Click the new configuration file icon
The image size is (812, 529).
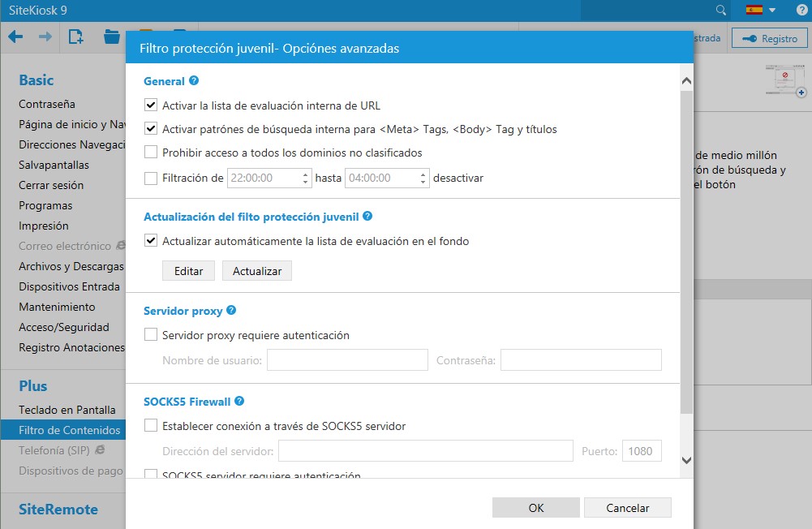[x=76, y=37]
